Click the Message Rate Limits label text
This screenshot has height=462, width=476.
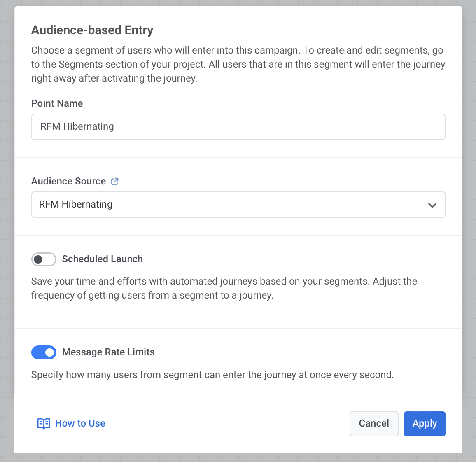(x=108, y=352)
